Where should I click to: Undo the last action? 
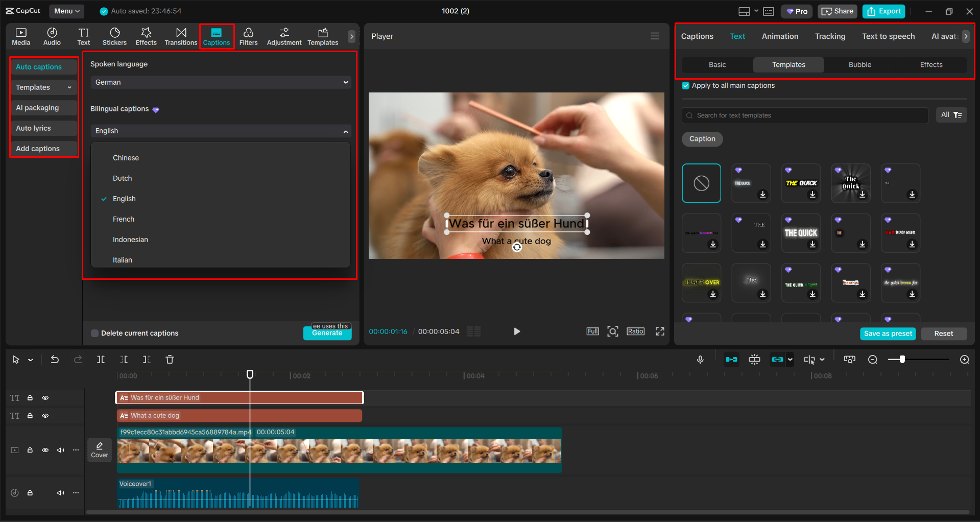(55, 359)
